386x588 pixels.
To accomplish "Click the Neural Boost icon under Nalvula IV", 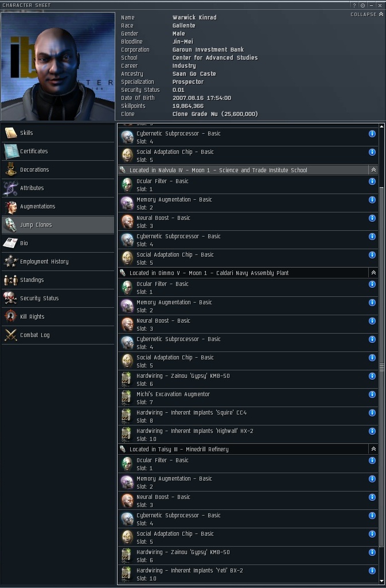I will (127, 222).
